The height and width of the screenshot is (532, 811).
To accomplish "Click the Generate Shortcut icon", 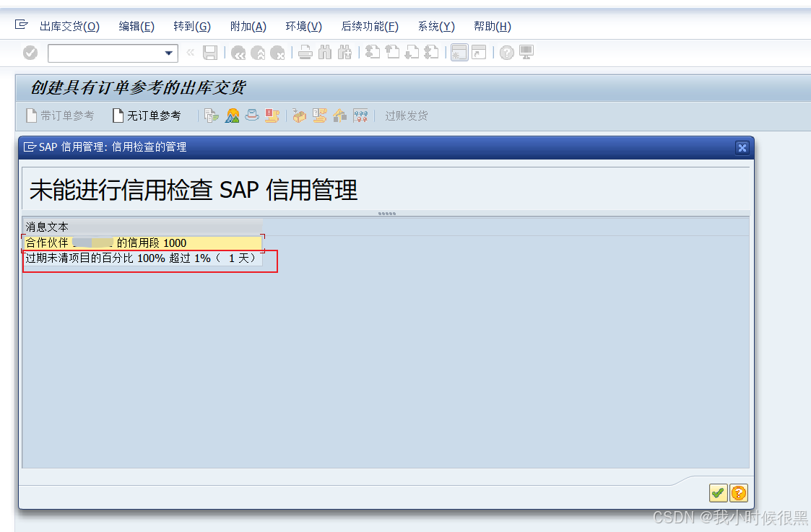I will point(478,52).
